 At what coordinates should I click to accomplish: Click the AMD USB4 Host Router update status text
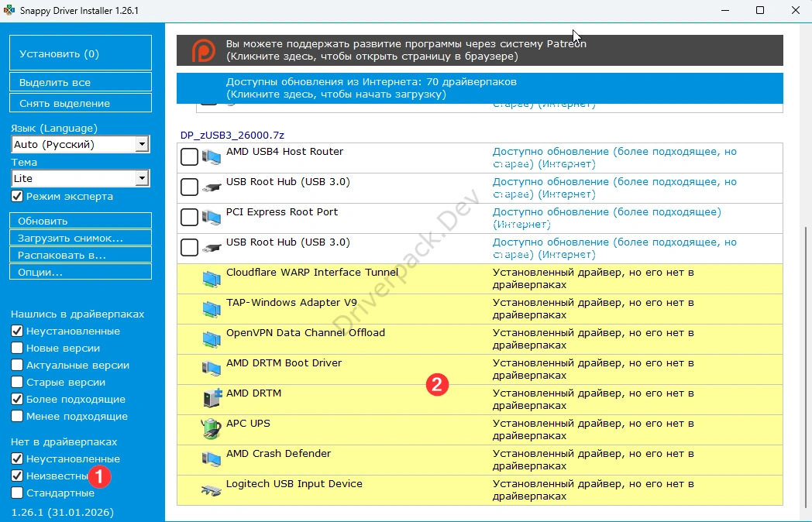614,158
